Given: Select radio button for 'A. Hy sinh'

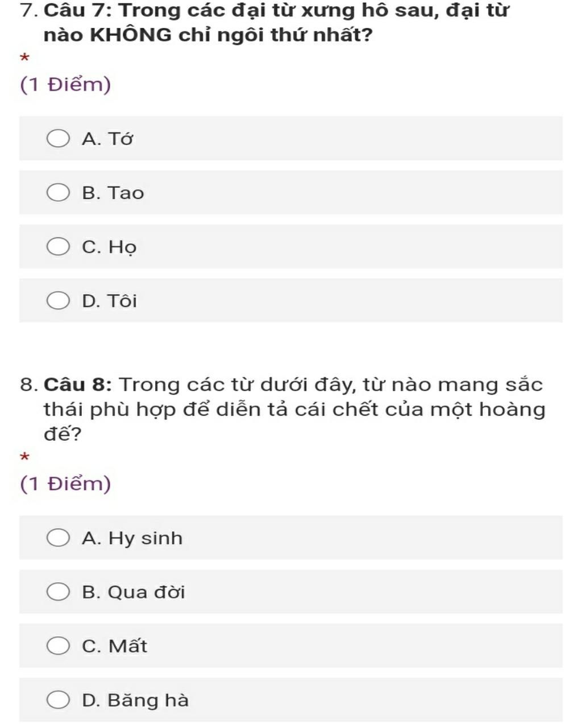Looking at the screenshot, I should pos(58,537).
